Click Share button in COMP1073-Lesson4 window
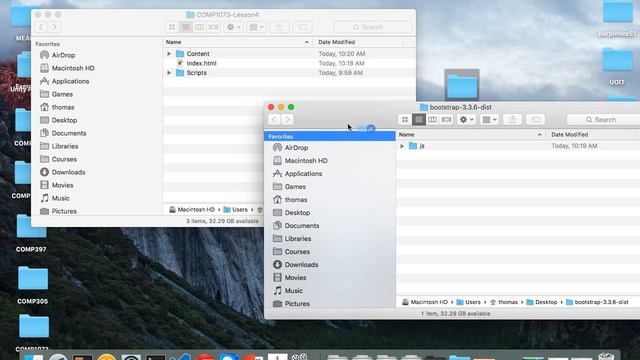This screenshot has height=360, width=640. point(280,27)
